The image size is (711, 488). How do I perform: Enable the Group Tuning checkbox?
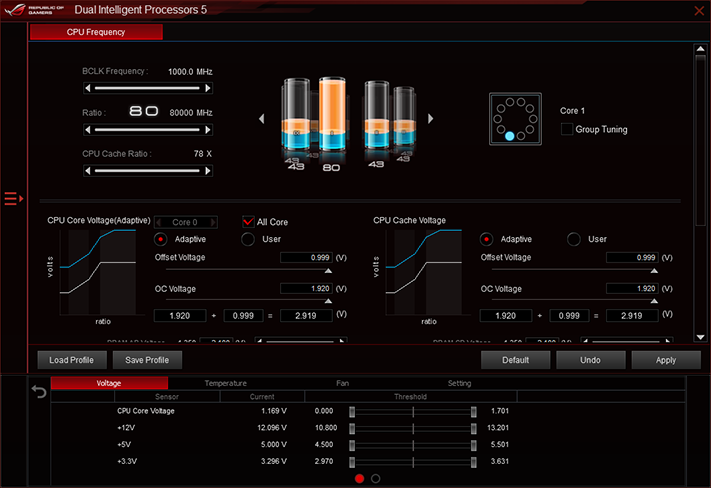coord(567,129)
